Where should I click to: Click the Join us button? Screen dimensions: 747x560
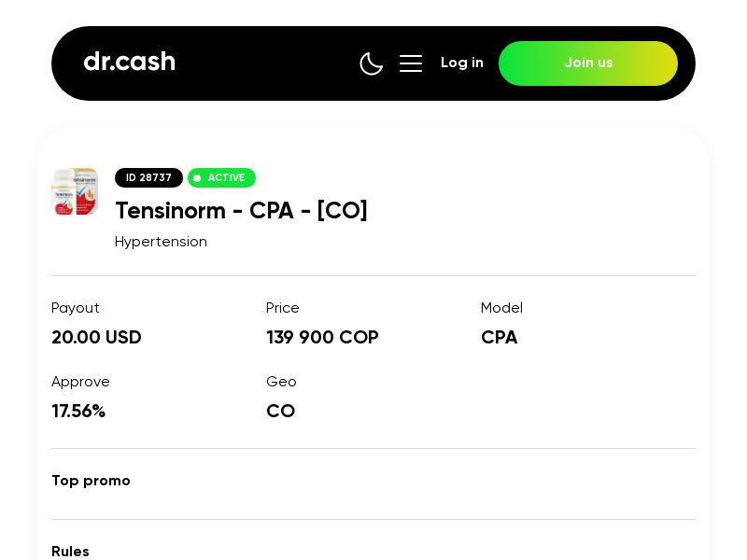pyautogui.click(x=588, y=63)
